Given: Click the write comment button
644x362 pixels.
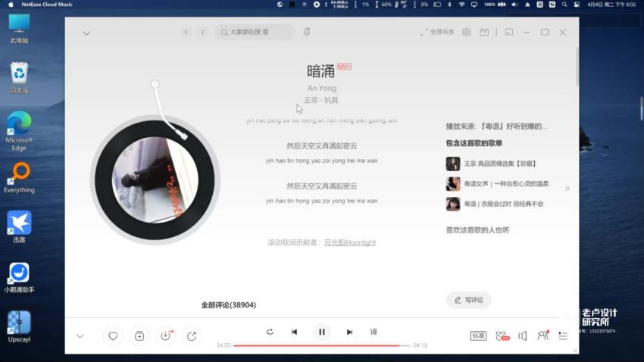Looking at the screenshot, I should pyautogui.click(x=469, y=300).
